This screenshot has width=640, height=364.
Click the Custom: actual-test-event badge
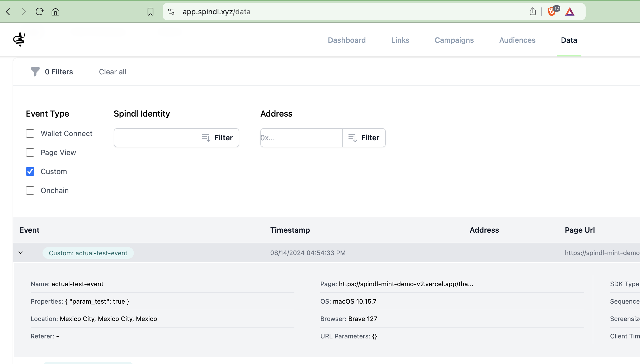pos(88,253)
